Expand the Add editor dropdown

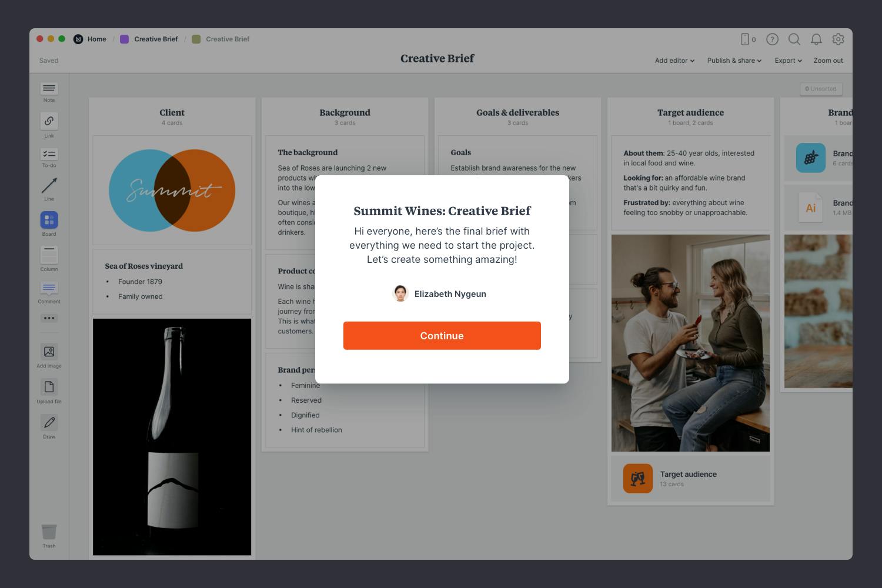(x=674, y=61)
